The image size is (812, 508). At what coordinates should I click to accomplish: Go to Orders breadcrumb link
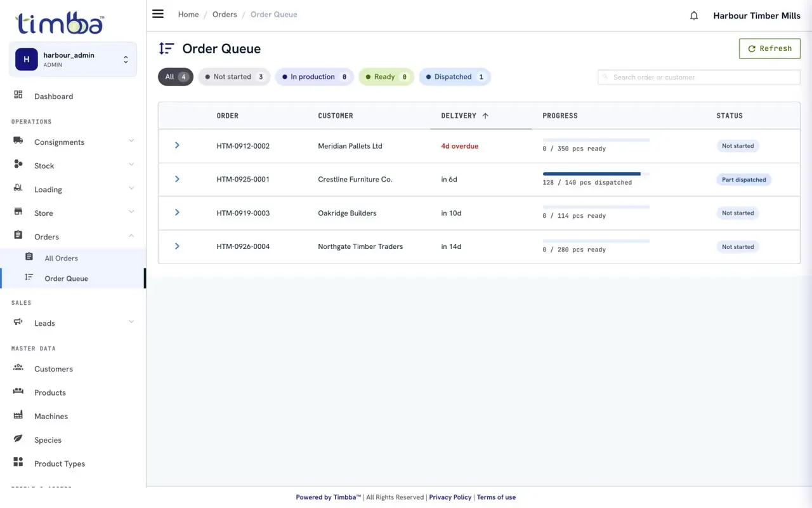[225, 15]
